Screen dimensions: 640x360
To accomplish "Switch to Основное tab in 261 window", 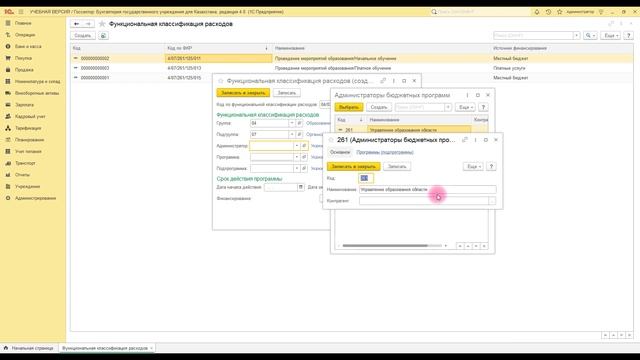I will click(x=340, y=152).
